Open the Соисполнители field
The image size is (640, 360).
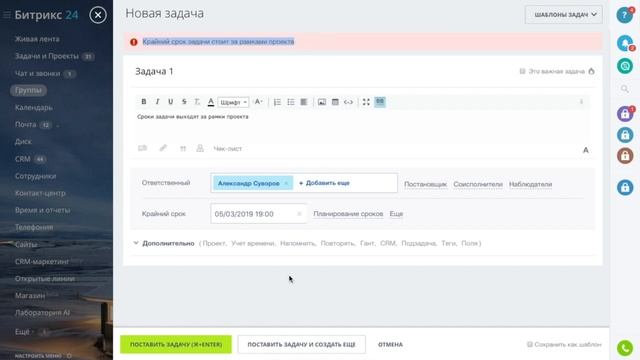[478, 184]
